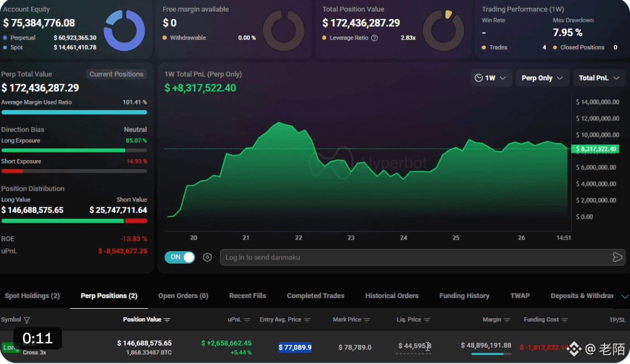Click the $8,317,522.40 chart price marker
Image resolution: width=630 pixels, height=364 pixels.
(595, 149)
